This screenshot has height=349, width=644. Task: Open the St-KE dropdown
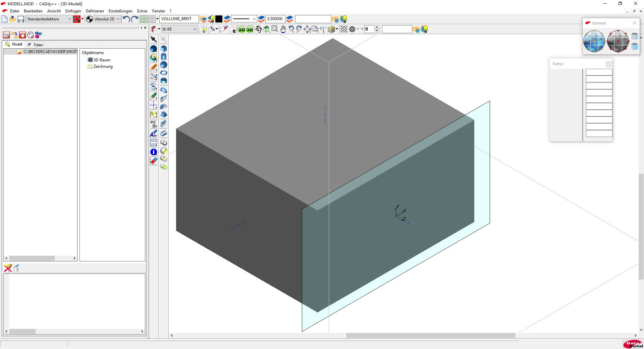pos(179,29)
